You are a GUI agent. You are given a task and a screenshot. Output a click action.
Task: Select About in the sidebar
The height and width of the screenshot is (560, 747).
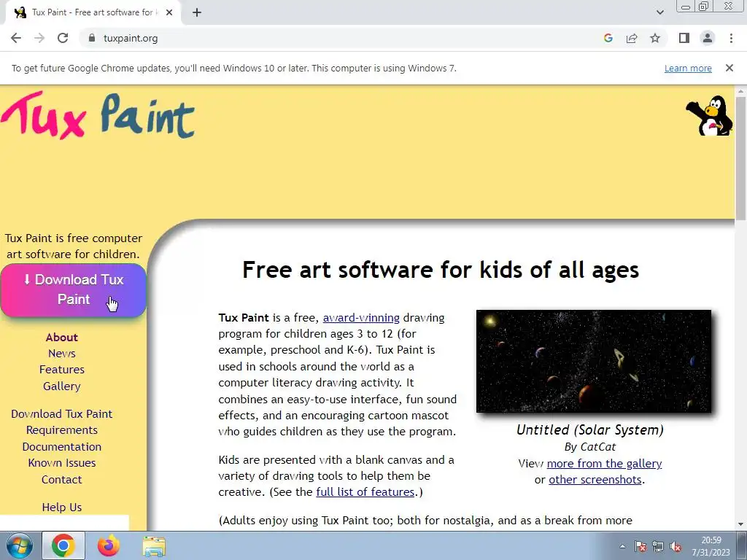tap(62, 337)
